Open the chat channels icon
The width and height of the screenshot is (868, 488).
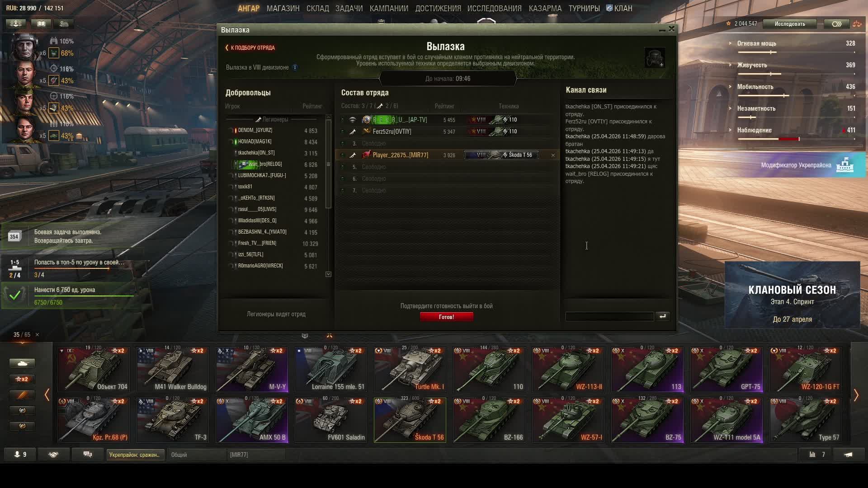click(x=88, y=455)
